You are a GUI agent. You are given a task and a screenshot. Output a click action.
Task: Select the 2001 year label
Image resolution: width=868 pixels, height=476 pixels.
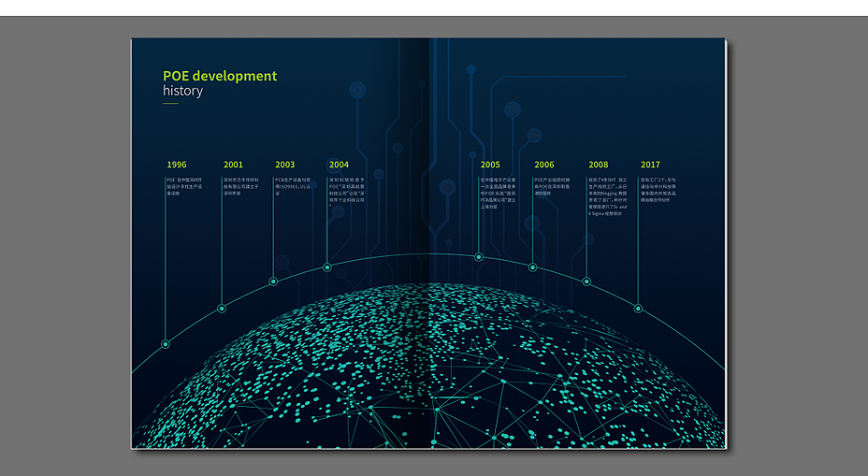click(x=233, y=165)
